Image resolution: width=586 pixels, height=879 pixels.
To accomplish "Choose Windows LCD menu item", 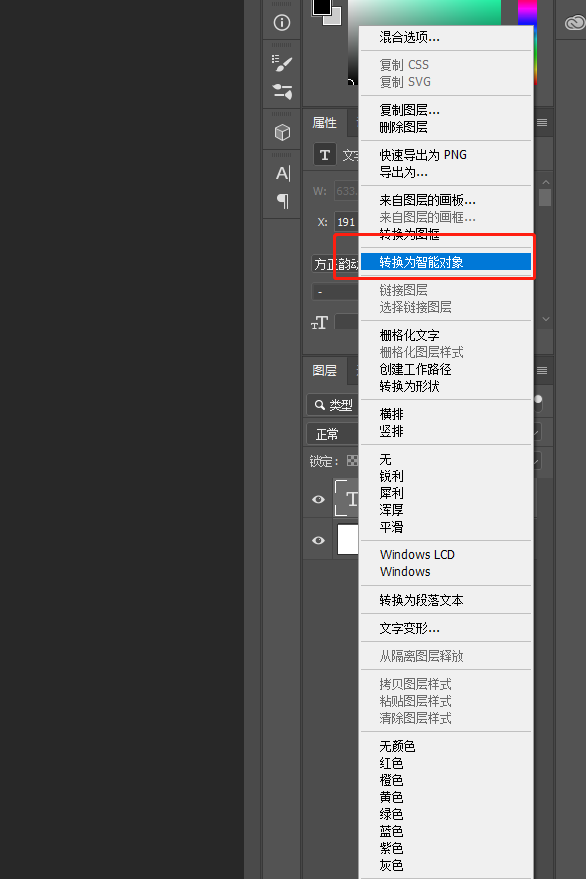I will (x=446, y=555).
